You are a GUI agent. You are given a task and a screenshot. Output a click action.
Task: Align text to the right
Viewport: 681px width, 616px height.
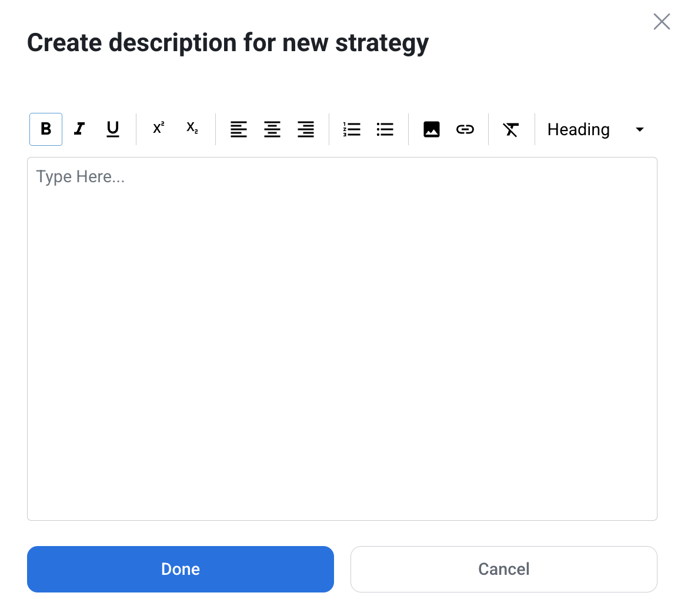(306, 129)
